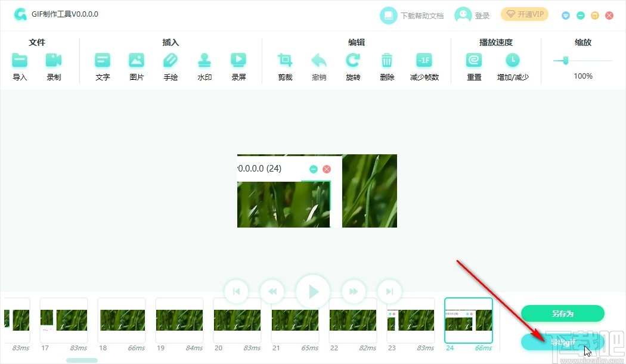The height and width of the screenshot is (364, 626).
Task: Delete the frame with the 删除 trash icon
Action: coord(386,60)
